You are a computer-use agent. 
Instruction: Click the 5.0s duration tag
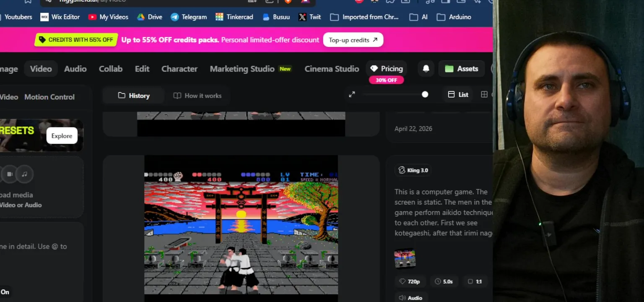[x=444, y=281]
